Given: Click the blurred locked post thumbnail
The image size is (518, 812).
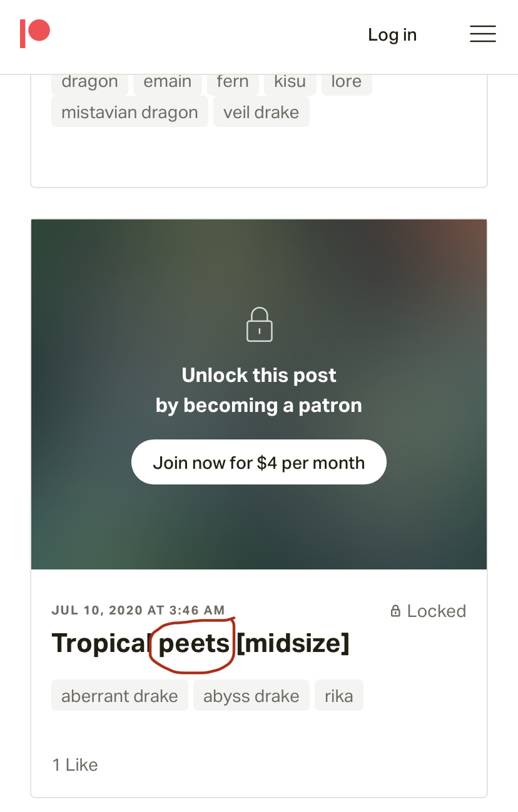Looking at the screenshot, I should click(x=259, y=394).
